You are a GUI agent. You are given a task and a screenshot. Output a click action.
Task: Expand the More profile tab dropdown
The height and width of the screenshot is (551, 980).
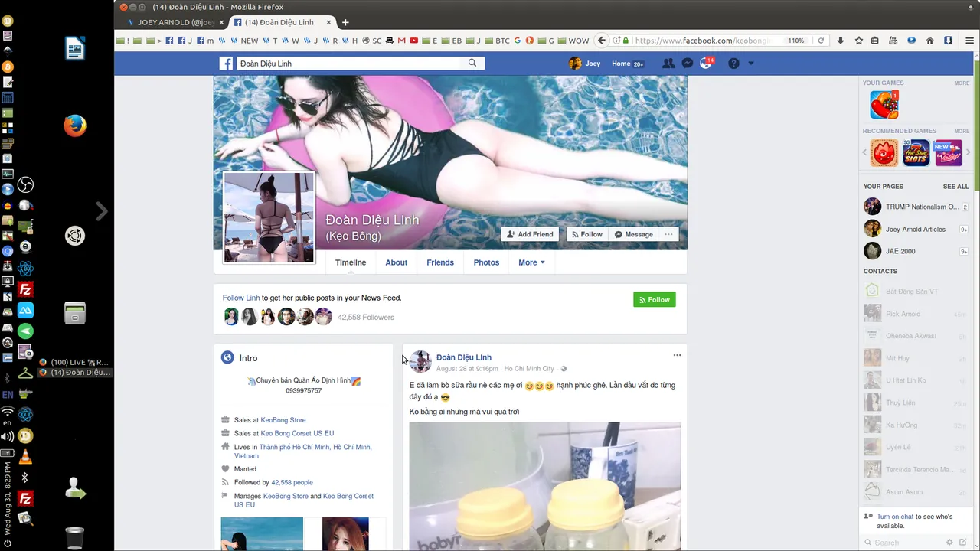tap(531, 262)
